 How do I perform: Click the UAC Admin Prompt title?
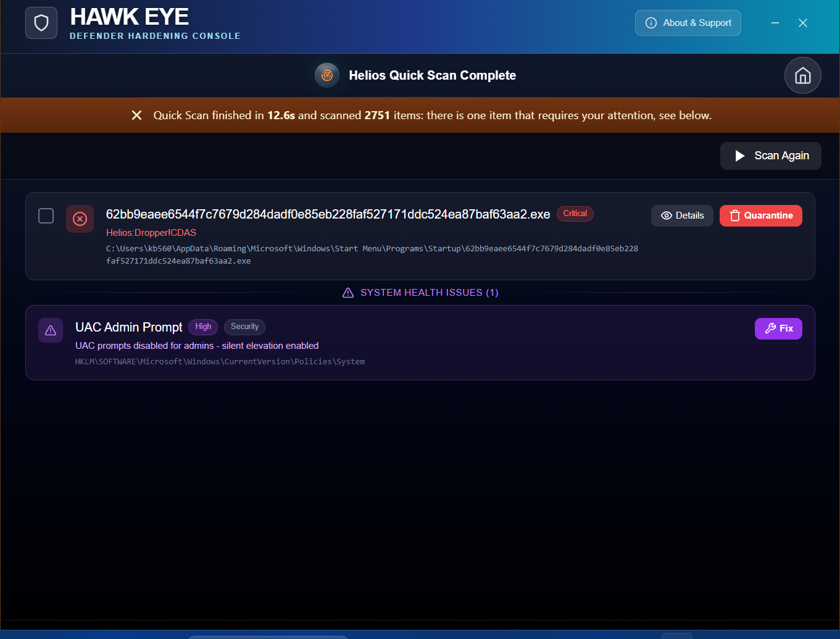point(129,327)
